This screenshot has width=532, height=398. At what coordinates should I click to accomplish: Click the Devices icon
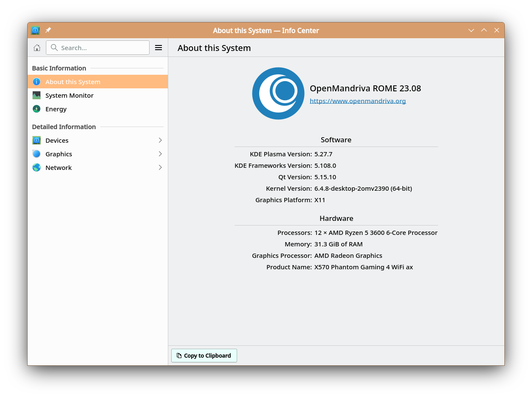tap(37, 140)
